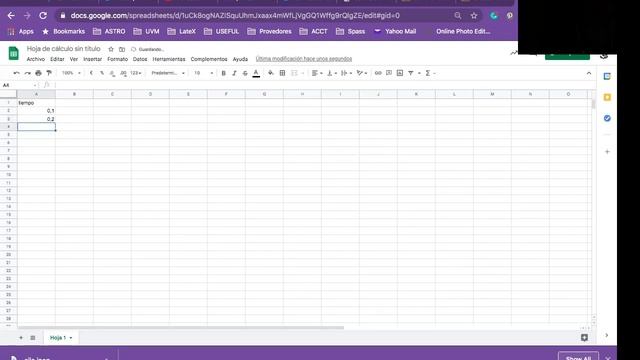Toggle bold formatting
The height and width of the screenshot is (360, 640).
pyautogui.click(x=223, y=73)
